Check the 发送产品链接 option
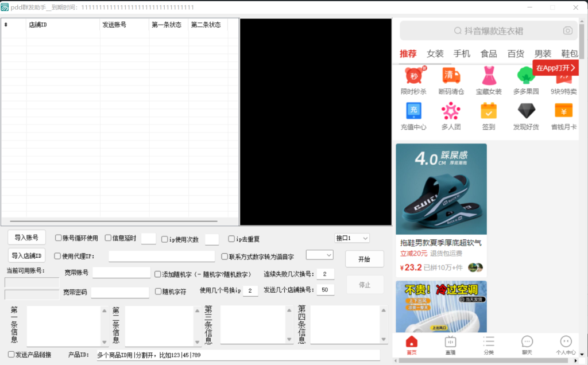 click(11, 355)
